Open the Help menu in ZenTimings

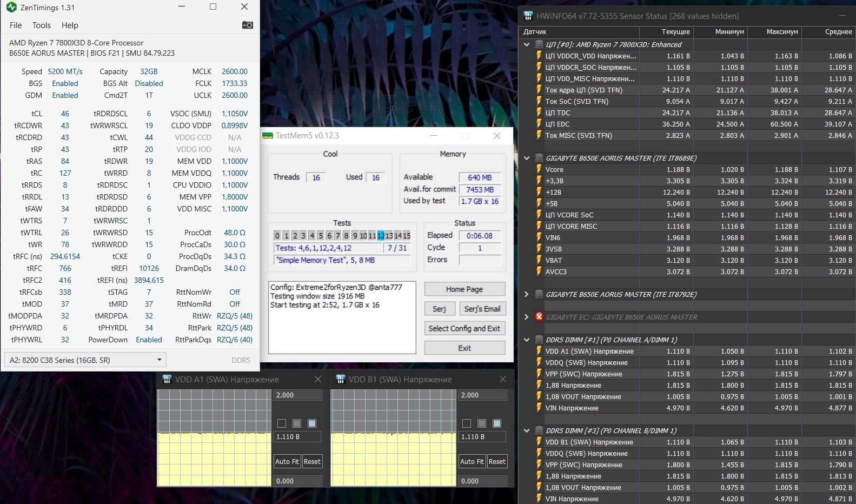click(x=70, y=25)
